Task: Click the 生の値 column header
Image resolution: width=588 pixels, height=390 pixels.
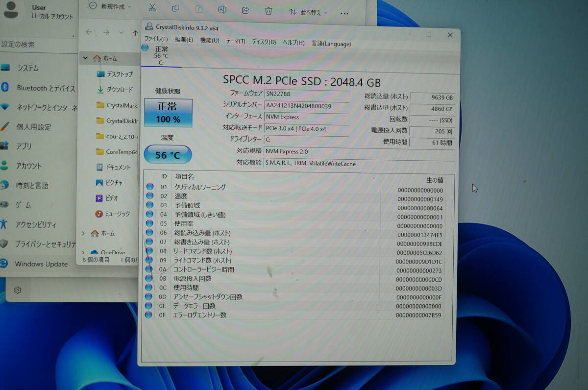Action: pyautogui.click(x=434, y=180)
